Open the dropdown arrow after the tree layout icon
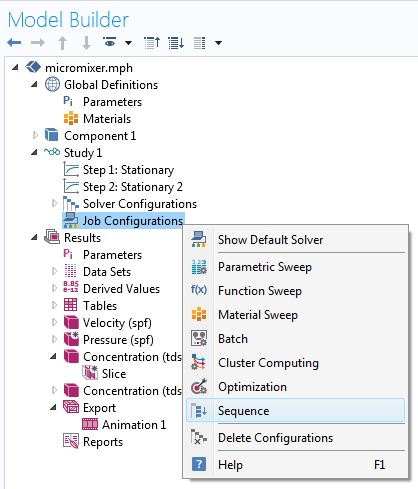 [x=218, y=43]
